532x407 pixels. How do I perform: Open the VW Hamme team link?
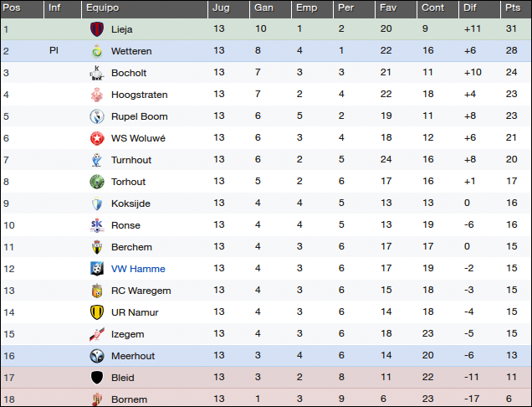(138, 269)
